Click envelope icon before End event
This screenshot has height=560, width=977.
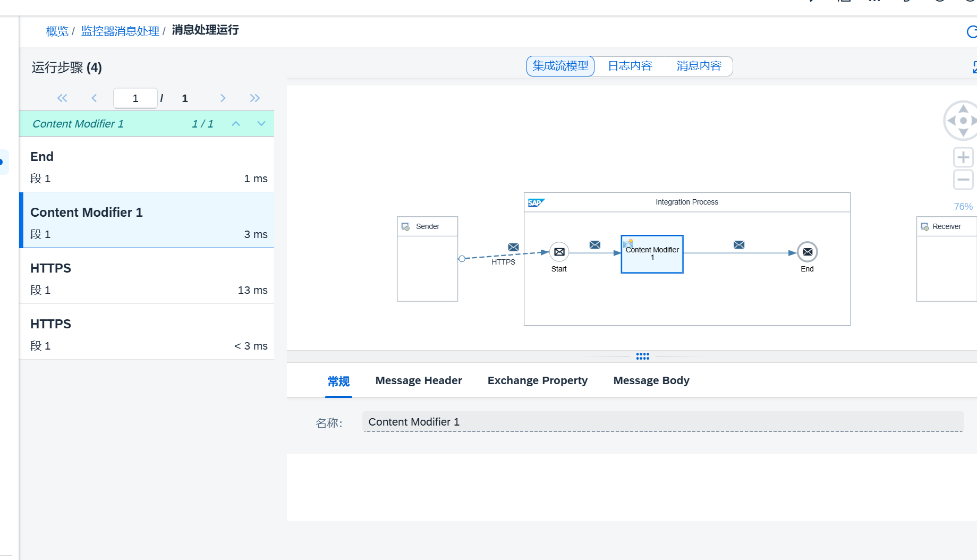[x=739, y=244]
